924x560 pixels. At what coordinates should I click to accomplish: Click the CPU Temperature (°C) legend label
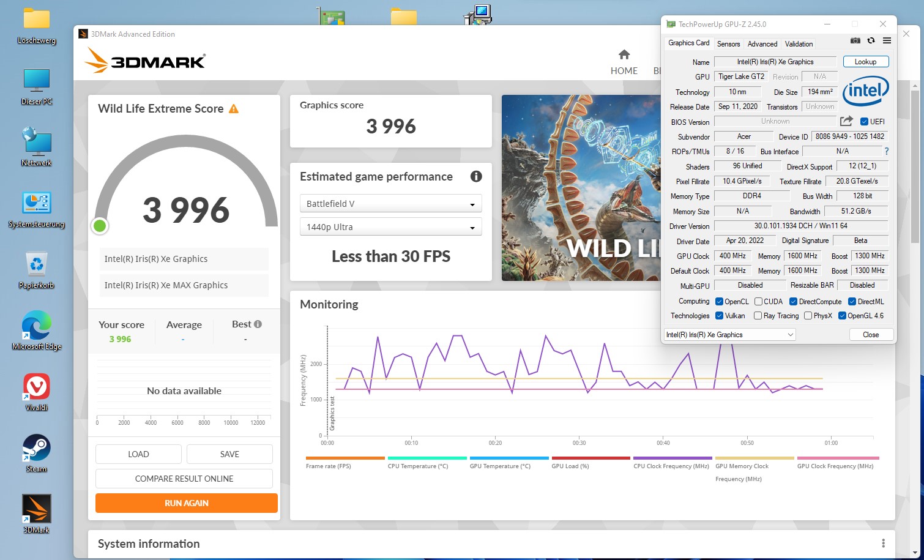coord(418,466)
